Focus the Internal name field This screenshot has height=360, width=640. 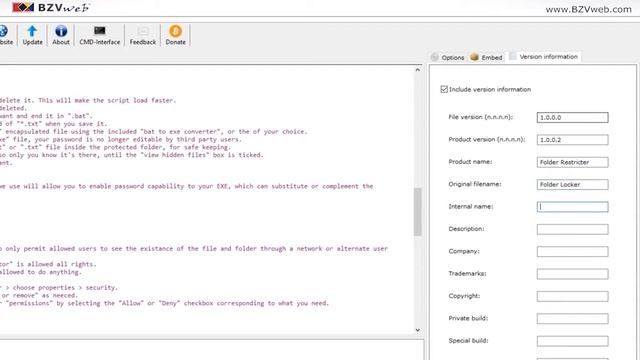pos(572,207)
